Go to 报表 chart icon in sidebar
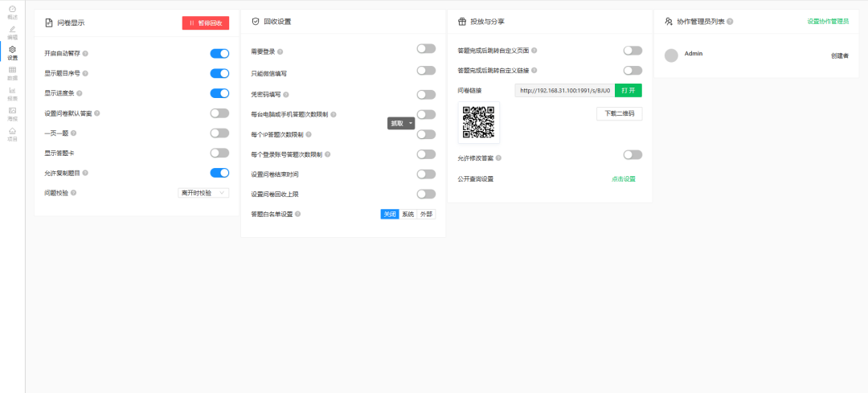Image resolution: width=868 pixels, height=393 pixels. click(x=12, y=93)
